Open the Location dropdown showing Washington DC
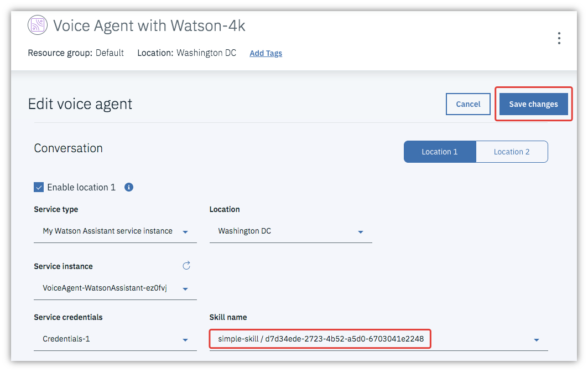Viewport: 588px width, 372px height. (360, 231)
